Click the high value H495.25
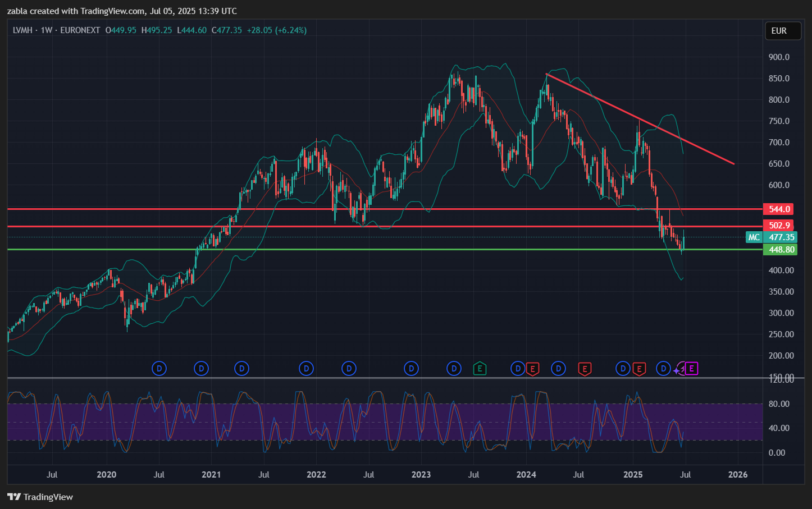The height and width of the screenshot is (509, 812). coord(157,30)
